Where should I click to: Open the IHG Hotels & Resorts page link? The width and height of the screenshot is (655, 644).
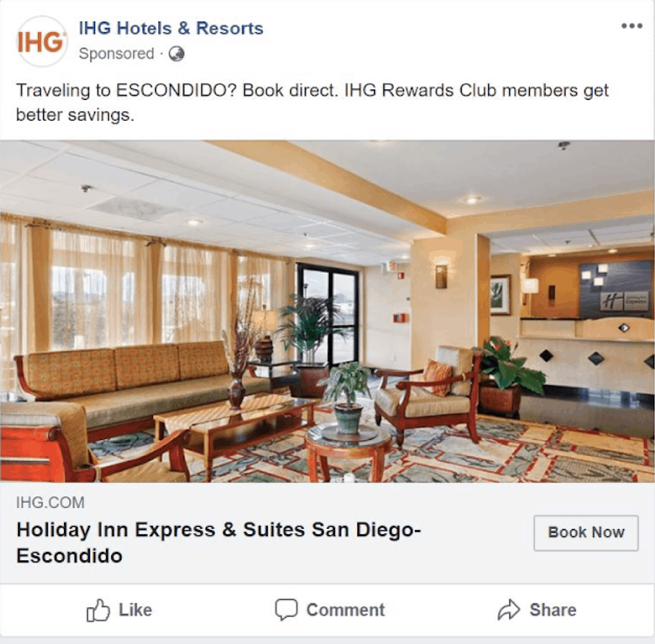[x=171, y=28]
